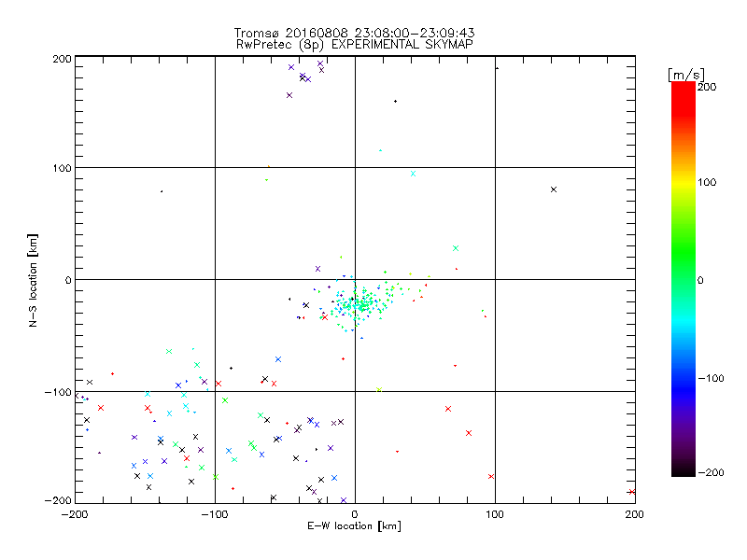Click the lone black X marker in the upper-right quadrant

click(554, 189)
